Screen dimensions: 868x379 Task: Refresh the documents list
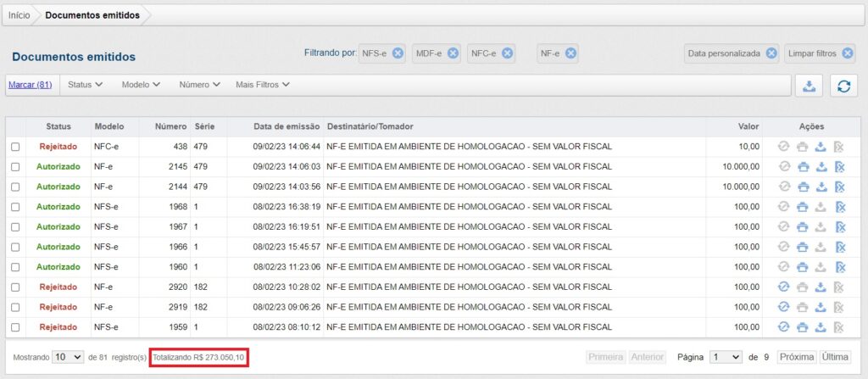[x=843, y=86]
